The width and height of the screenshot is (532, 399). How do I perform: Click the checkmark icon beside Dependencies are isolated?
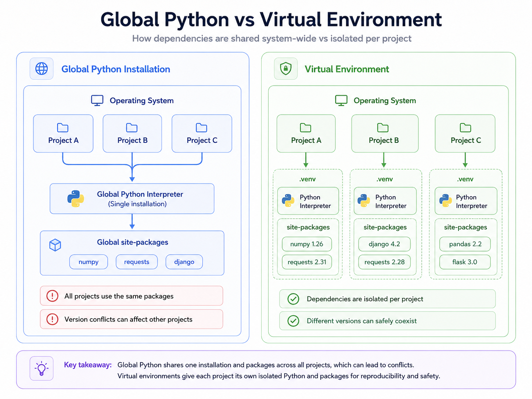(293, 299)
